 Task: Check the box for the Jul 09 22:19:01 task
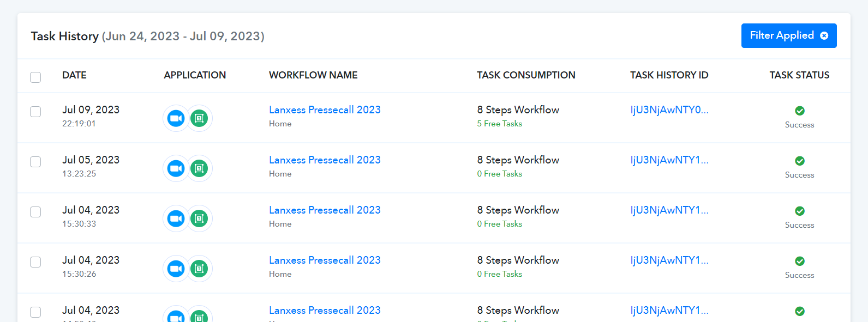35,112
